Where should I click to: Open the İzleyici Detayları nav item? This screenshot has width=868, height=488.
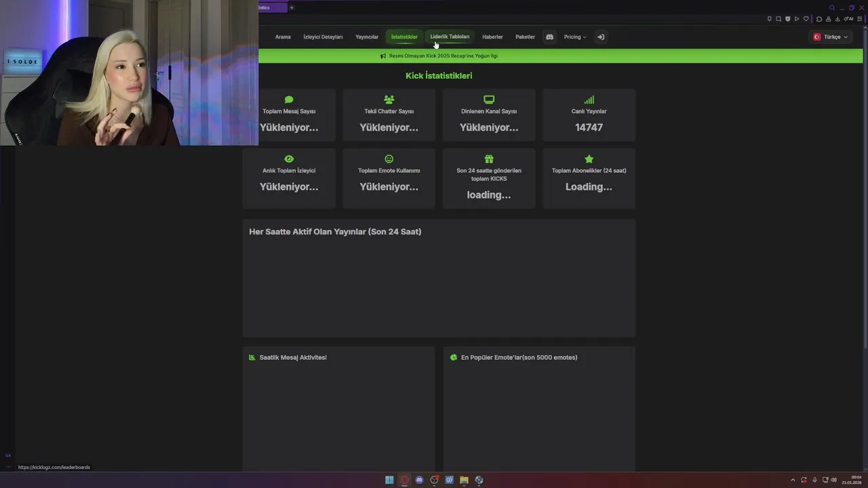tap(323, 37)
